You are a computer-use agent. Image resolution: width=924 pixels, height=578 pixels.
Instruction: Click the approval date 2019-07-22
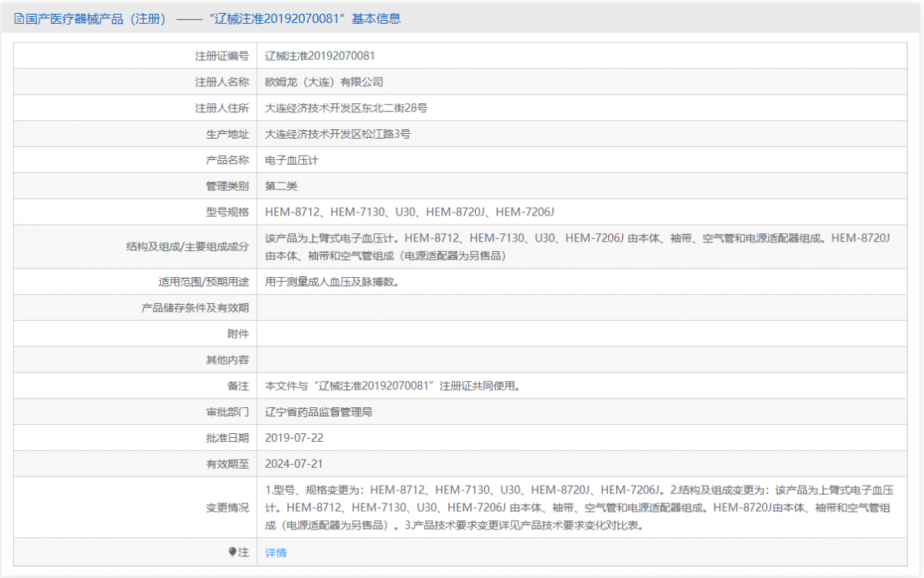click(x=296, y=437)
